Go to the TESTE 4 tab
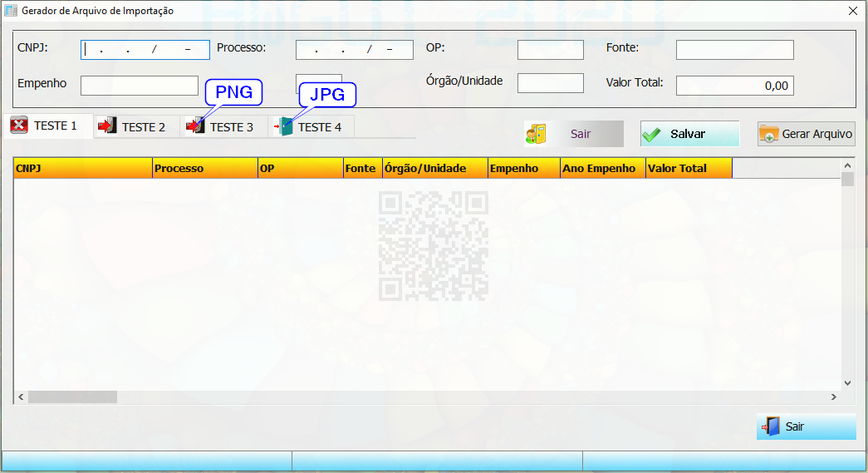Image resolution: width=868 pixels, height=473 pixels. coord(311,127)
